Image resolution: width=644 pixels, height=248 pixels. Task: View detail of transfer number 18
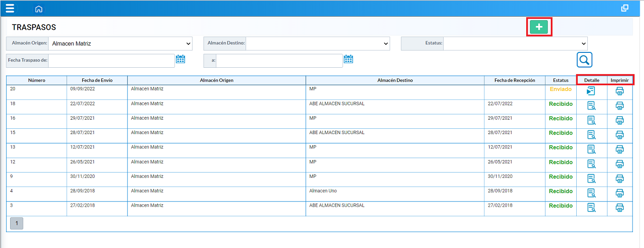point(591,106)
